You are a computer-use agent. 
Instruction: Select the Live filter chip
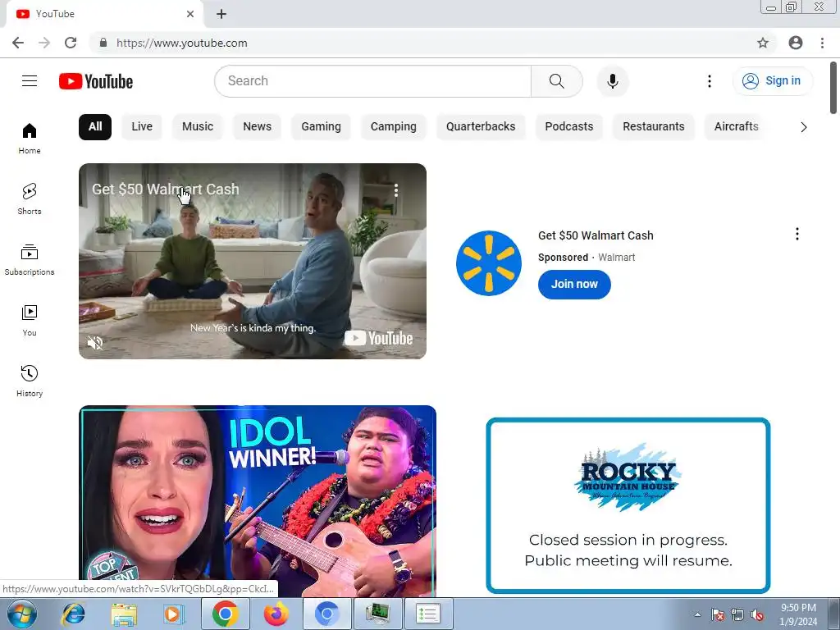142,127
